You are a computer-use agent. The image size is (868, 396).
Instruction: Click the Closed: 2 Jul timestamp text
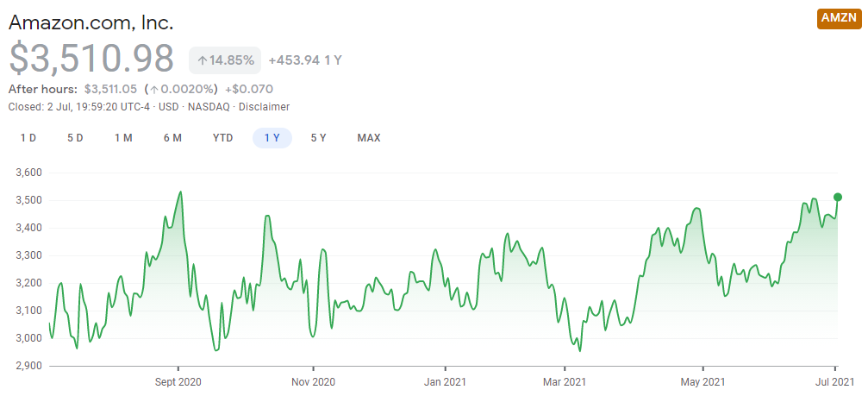(78, 107)
